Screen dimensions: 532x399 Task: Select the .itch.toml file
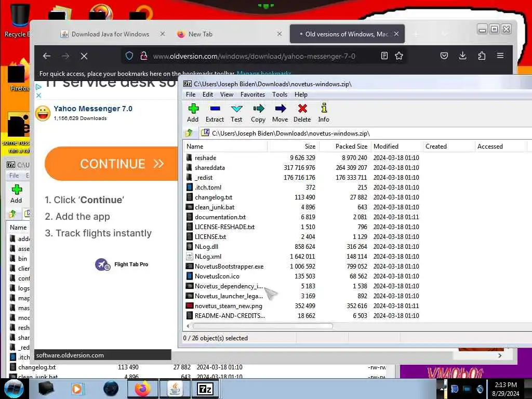303,187
